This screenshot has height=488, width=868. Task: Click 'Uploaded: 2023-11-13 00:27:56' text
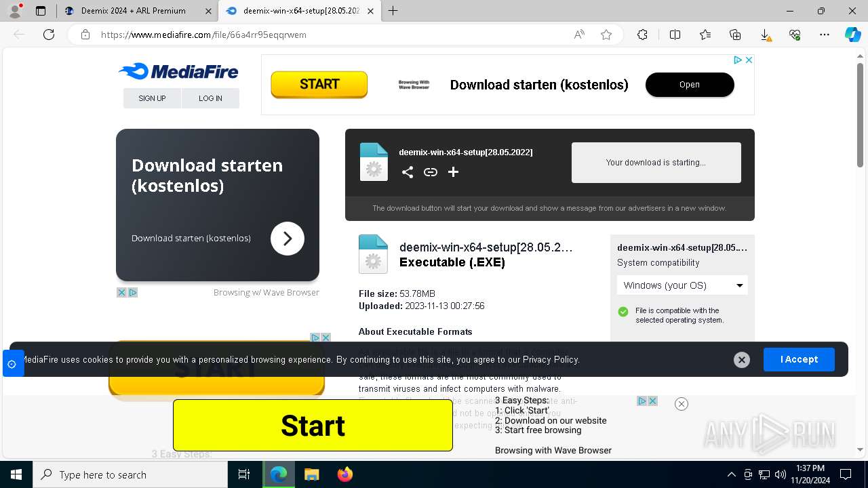[421, 306]
